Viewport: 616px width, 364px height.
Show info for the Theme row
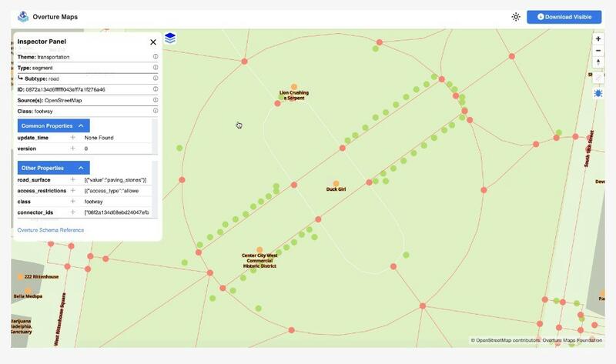coord(156,56)
